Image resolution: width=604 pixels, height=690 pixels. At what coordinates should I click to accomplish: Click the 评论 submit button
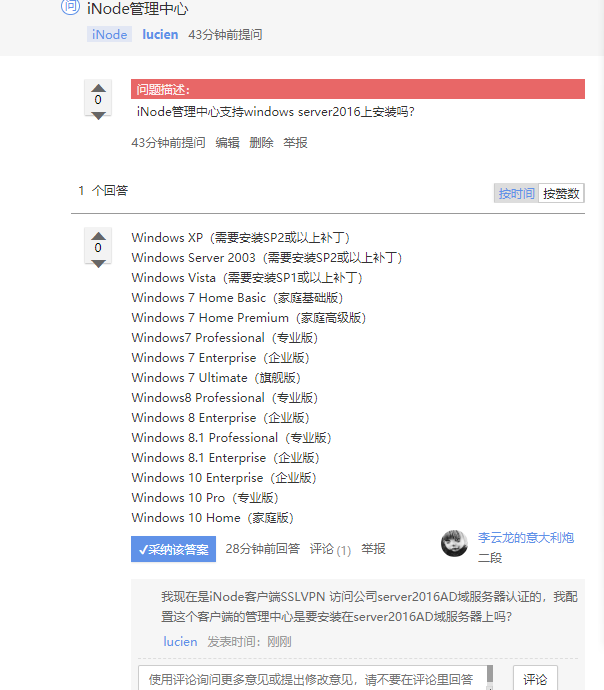click(535, 679)
